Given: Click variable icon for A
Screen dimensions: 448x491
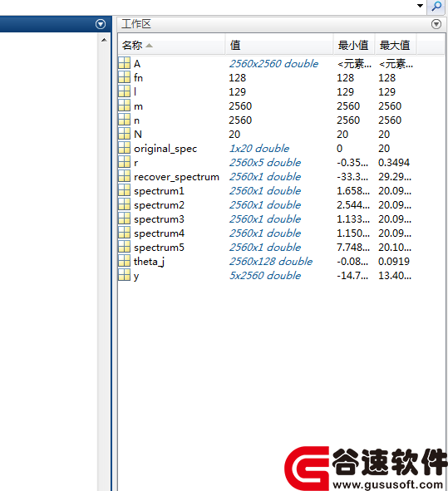Looking at the screenshot, I should [124, 63].
